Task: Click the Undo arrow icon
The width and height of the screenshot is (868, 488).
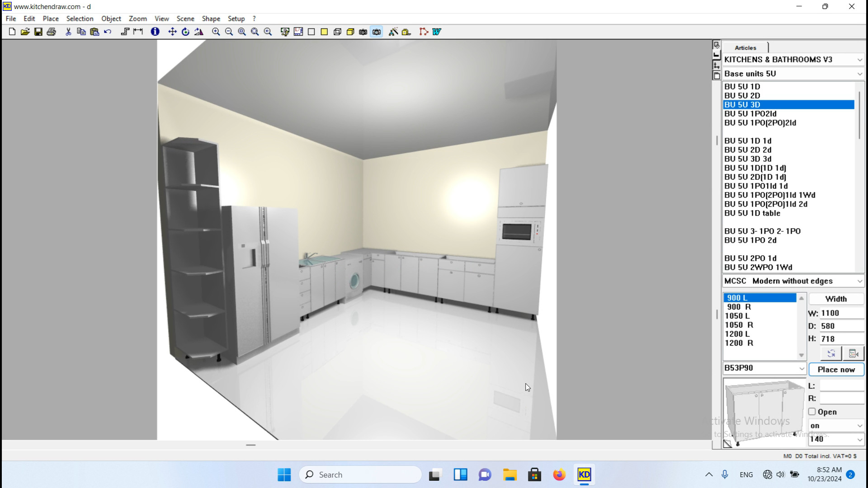Action: (x=108, y=32)
